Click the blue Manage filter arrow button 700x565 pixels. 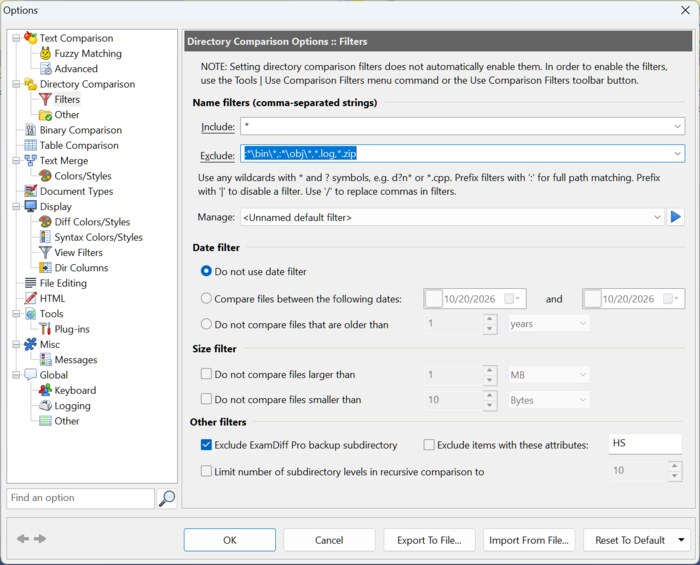pyautogui.click(x=675, y=217)
